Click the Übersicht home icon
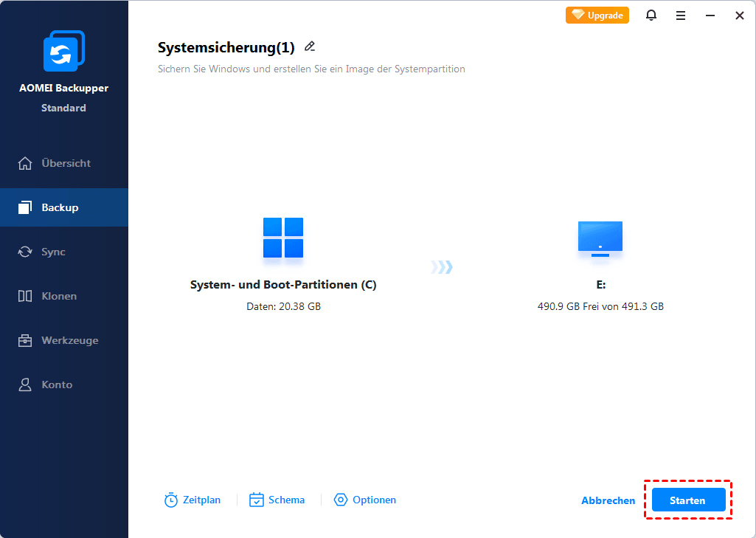 [25, 164]
